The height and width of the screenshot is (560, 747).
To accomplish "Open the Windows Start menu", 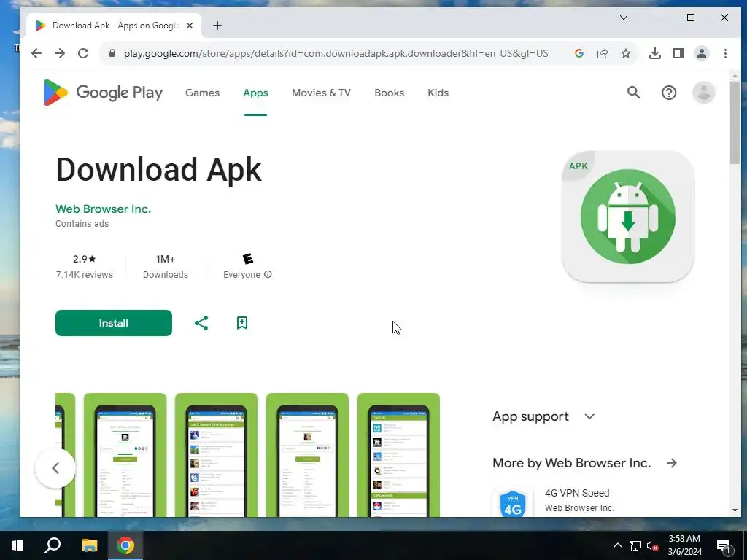I will coord(18,545).
